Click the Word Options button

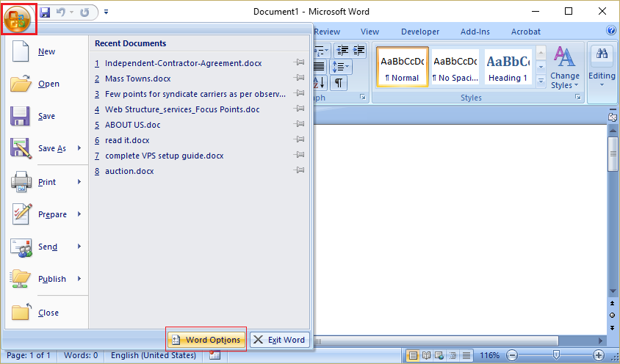[206, 340]
